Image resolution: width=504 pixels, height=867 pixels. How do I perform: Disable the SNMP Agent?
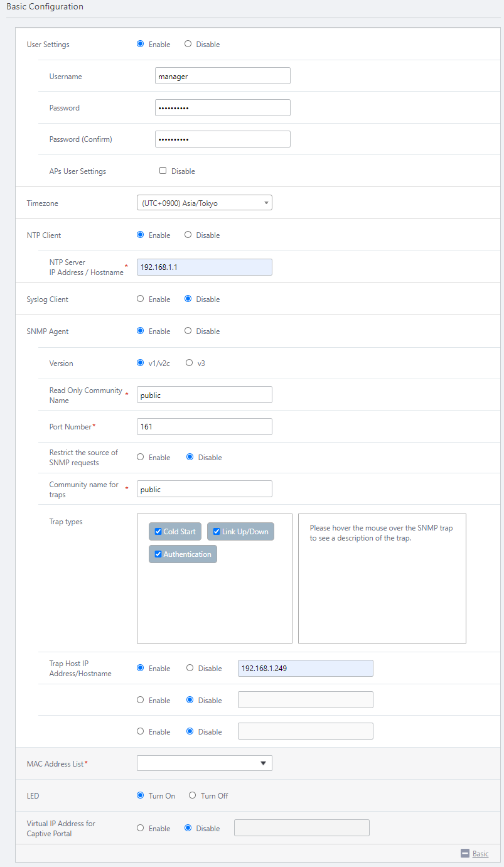point(188,331)
